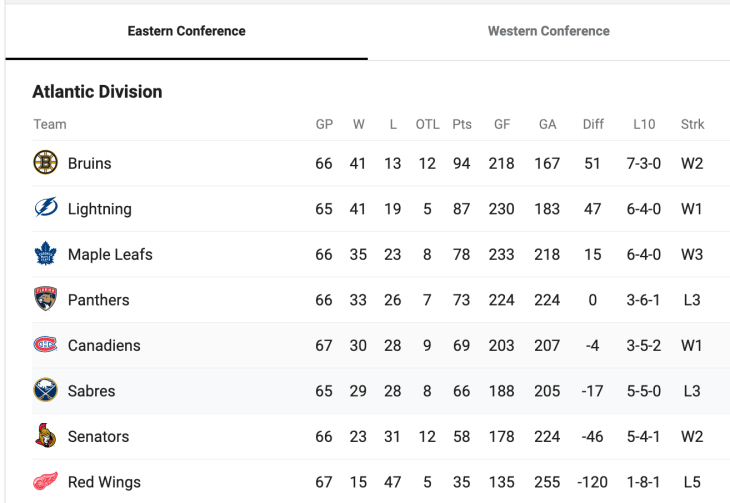
Task: Click the Atlantic Division heading
Action: coord(97,92)
